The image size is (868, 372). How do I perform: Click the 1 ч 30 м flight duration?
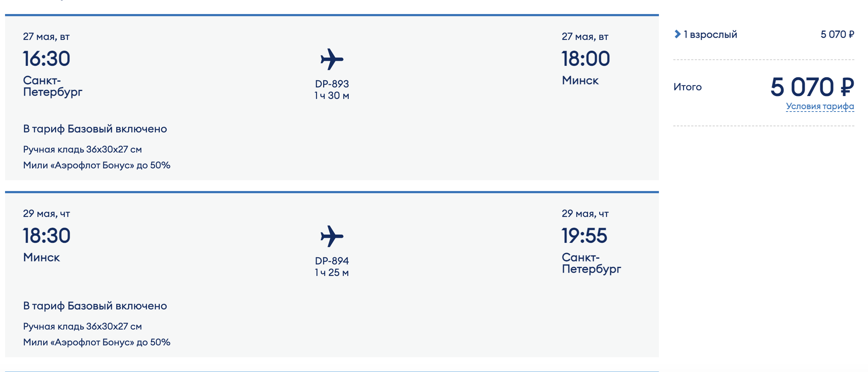point(332,96)
